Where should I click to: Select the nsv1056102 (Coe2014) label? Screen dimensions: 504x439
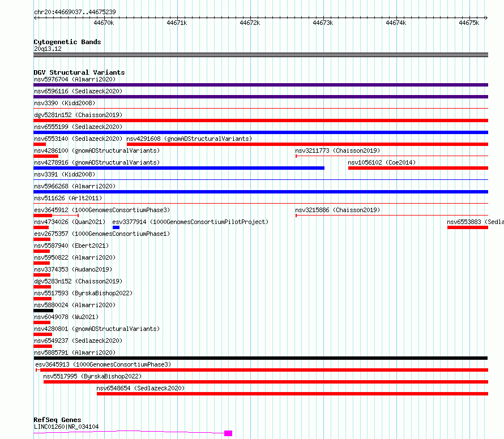pos(382,162)
